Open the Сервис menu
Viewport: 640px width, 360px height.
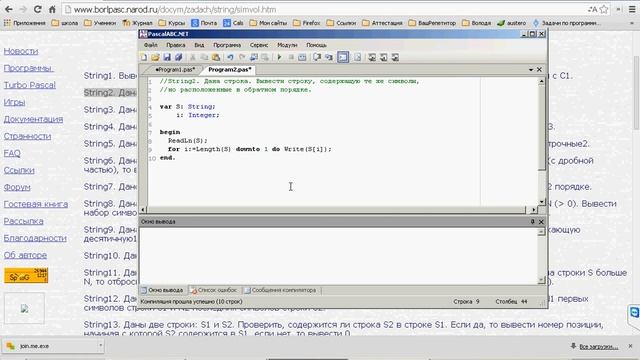point(259,45)
